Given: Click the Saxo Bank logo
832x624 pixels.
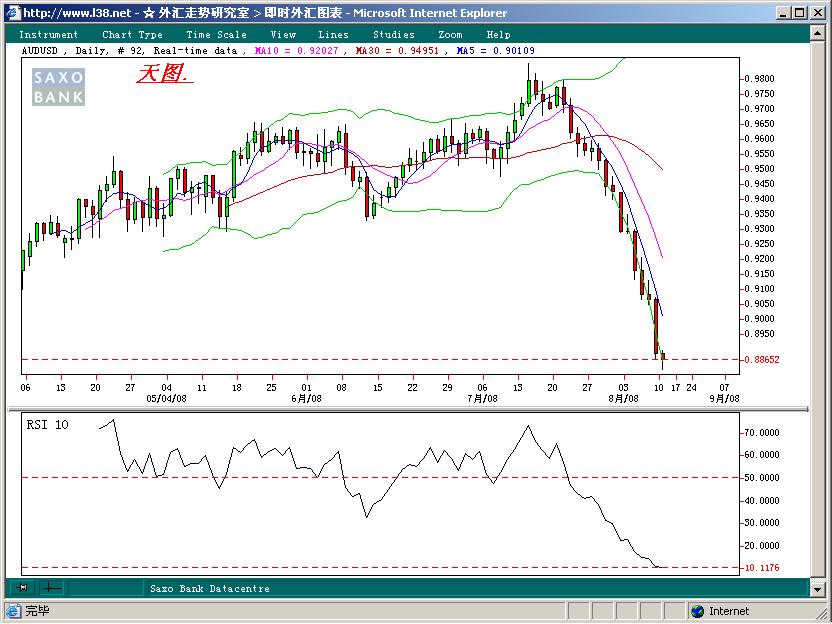Looking at the screenshot, I should (58, 87).
